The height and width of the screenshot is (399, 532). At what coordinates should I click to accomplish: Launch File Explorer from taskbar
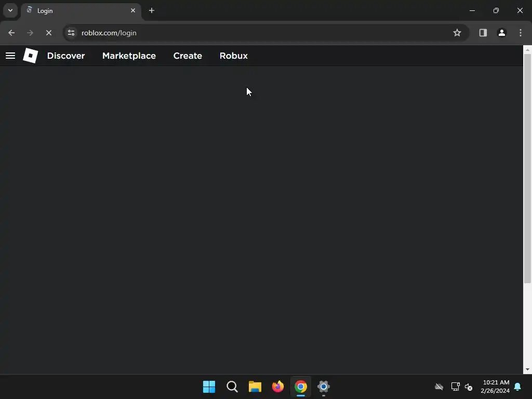pos(255,387)
